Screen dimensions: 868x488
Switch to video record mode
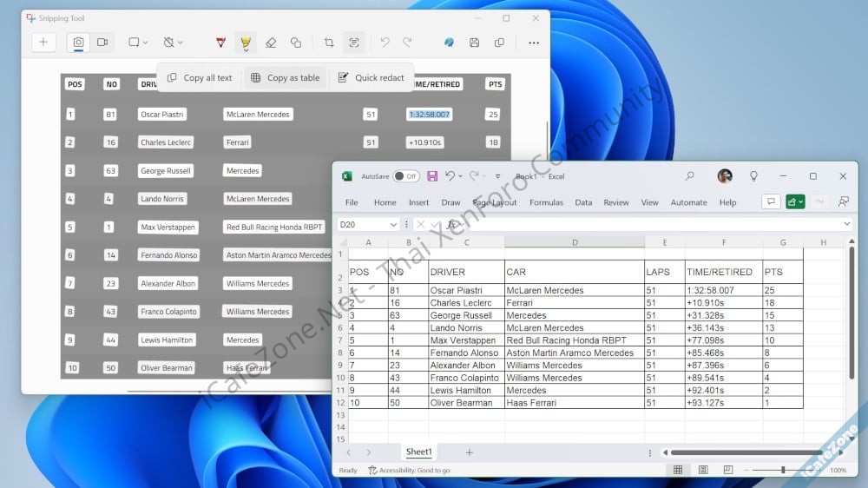point(102,43)
